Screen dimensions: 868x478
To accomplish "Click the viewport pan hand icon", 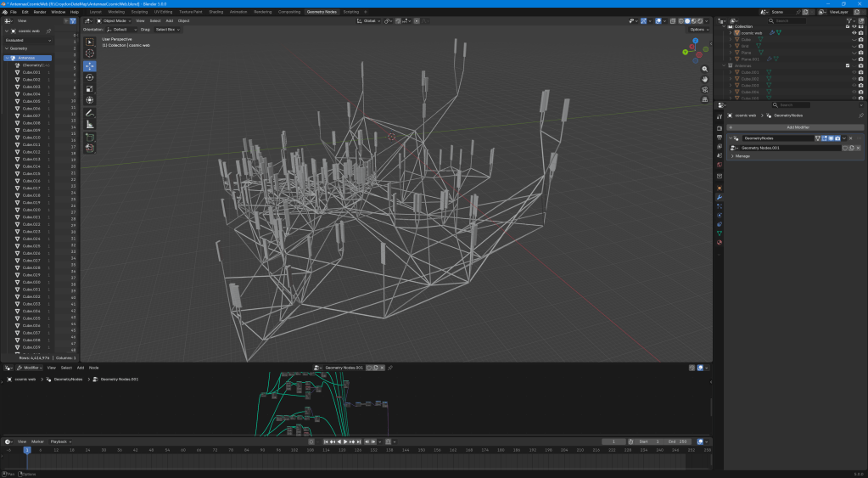I will (x=705, y=79).
